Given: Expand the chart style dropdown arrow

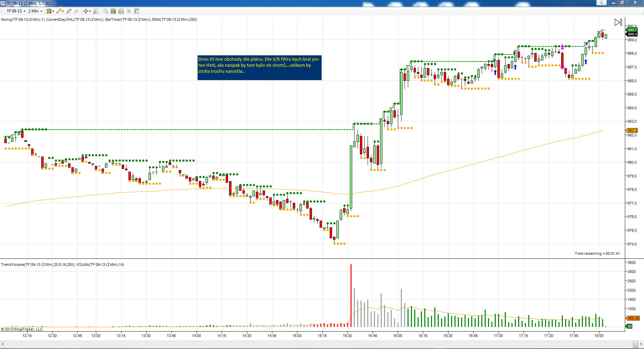Looking at the screenshot, I should [53, 11].
